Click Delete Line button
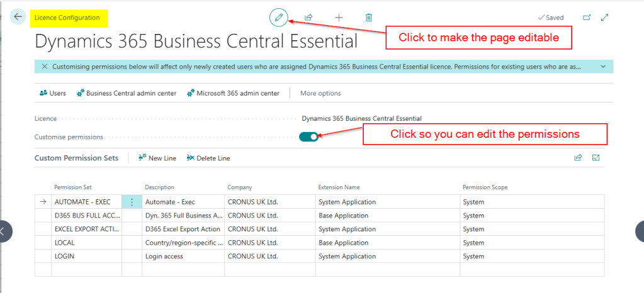The height and width of the screenshot is (293, 644). [x=208, y=158]
